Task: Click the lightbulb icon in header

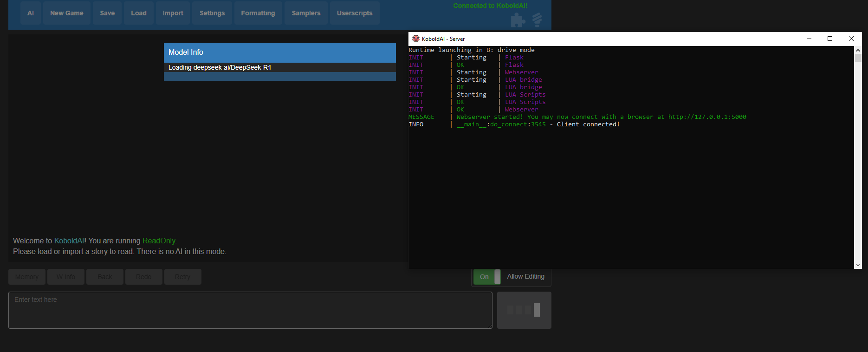Action: 537,20
